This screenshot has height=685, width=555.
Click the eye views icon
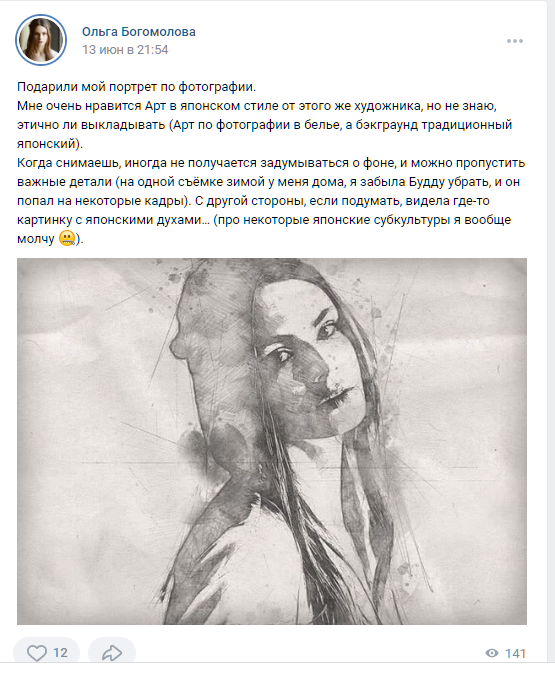pyautogui.click(x=492, y=653)
